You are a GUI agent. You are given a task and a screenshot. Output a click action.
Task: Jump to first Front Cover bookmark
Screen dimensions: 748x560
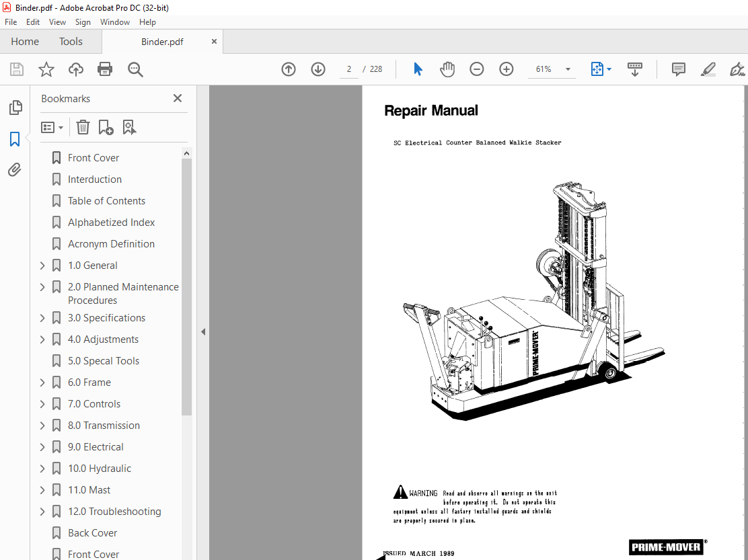point(93,158)
